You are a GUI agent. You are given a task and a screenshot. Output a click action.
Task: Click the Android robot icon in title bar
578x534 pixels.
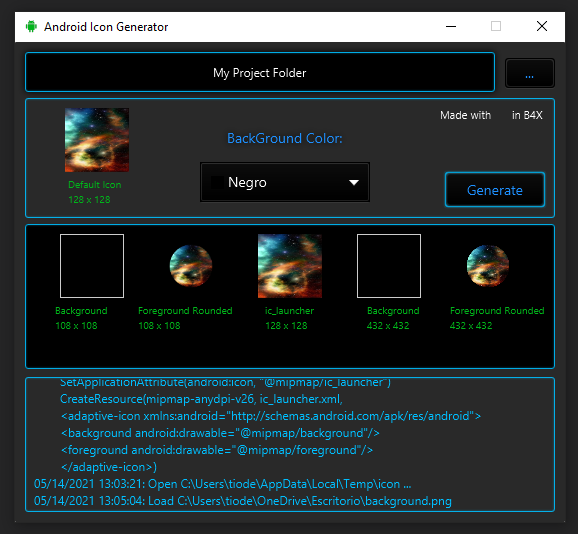click(x=31, y=27)
